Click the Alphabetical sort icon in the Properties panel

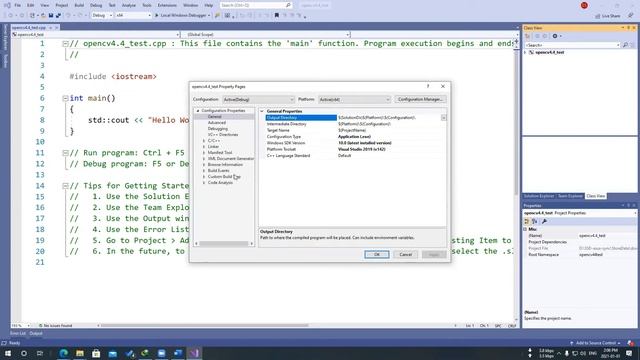[x=535, y=221]
